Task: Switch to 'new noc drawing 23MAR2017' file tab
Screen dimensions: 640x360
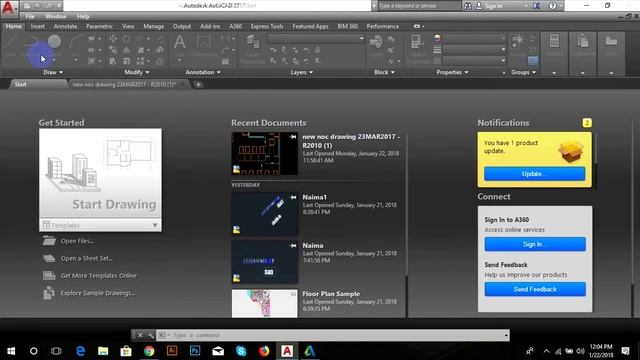Action: [124, 84]
